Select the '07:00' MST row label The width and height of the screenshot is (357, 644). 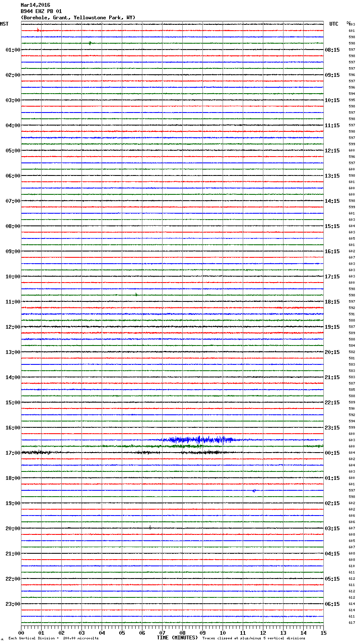click(x=13, y=201)
